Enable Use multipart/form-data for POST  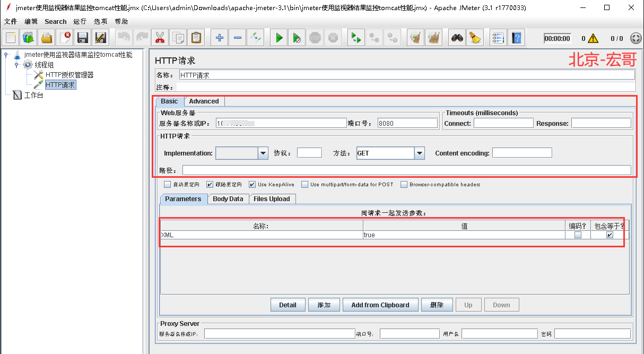(x=305, y=185)
